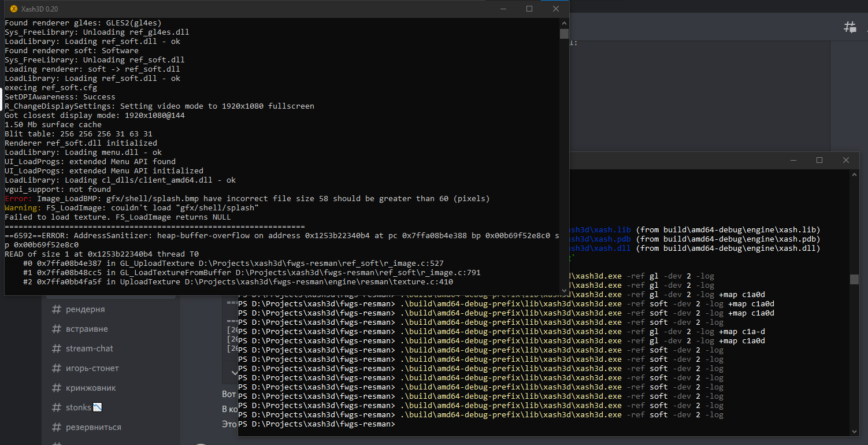Click the R_ChangeDisplaySettings video mode line
Viewport: 868px width, 445px height.
[x=159, y=106]
